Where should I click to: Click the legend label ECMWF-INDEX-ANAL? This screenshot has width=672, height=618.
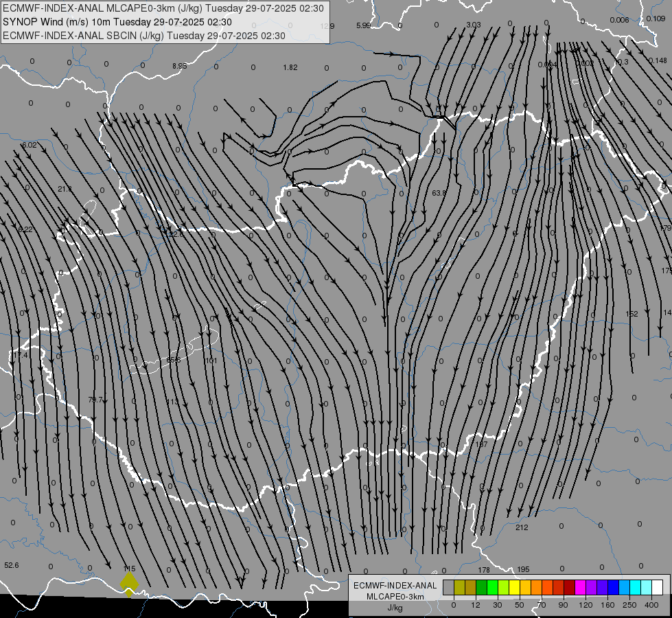point(395,586)
